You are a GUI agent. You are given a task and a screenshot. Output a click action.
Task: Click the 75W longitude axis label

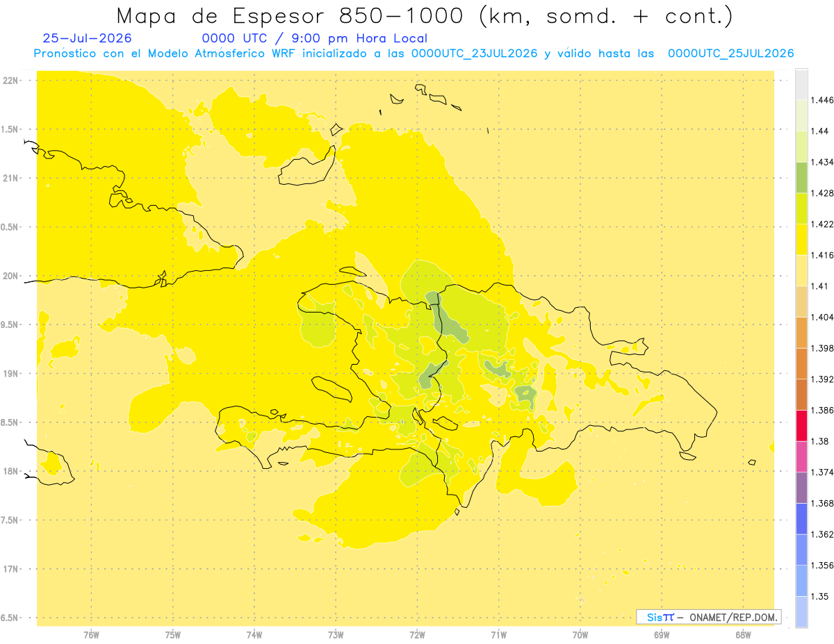pos(172,634)
